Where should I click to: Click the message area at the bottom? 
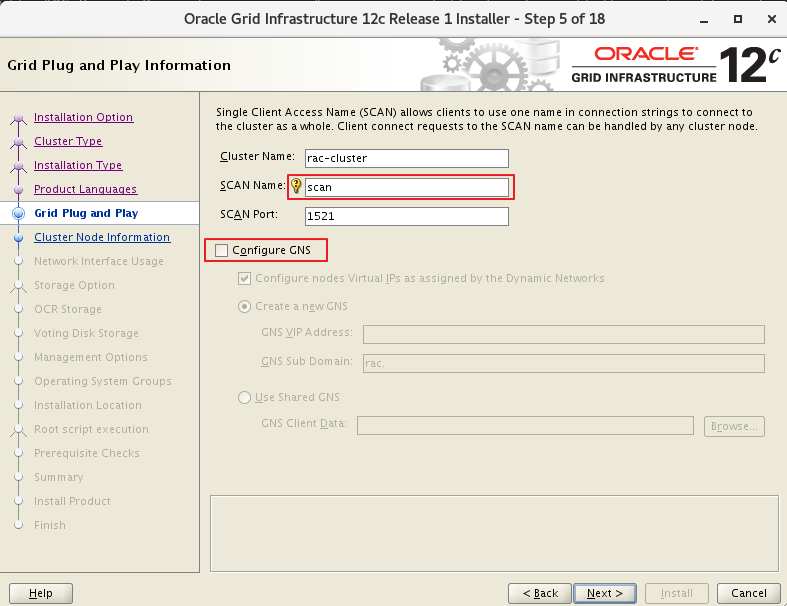(x=494, y=533)
